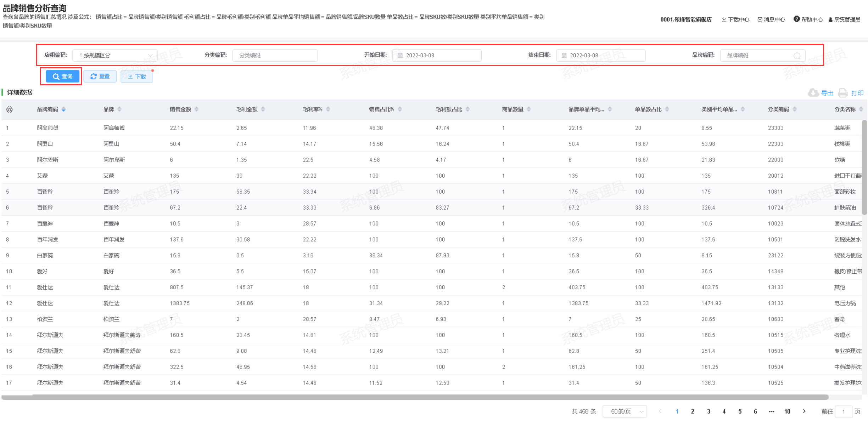
Task: Click the 查询 search button
Action: [x=62, y=76]
